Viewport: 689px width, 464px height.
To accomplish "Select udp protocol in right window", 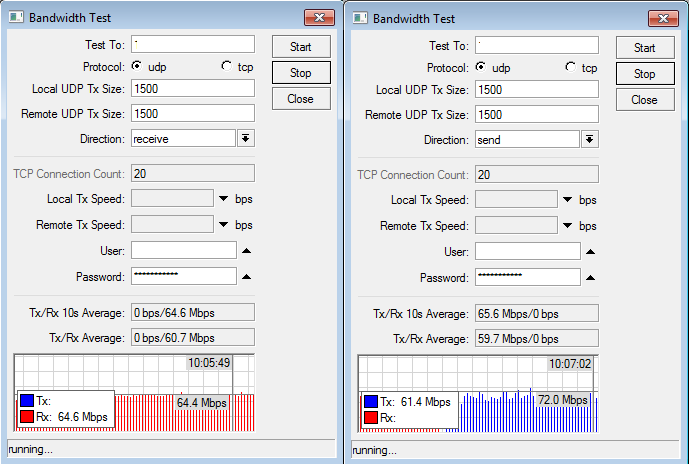I will click(x=481, y=67).
